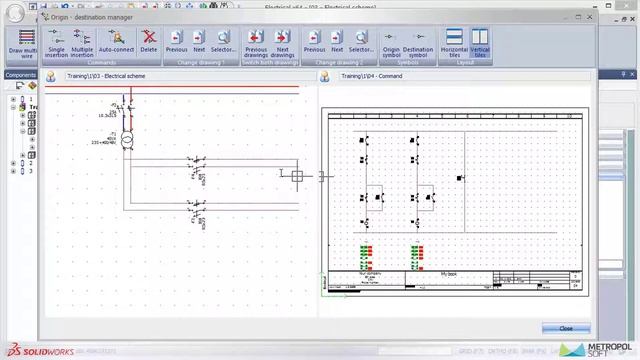Select tree item 3 in Components

coord(31,171)
